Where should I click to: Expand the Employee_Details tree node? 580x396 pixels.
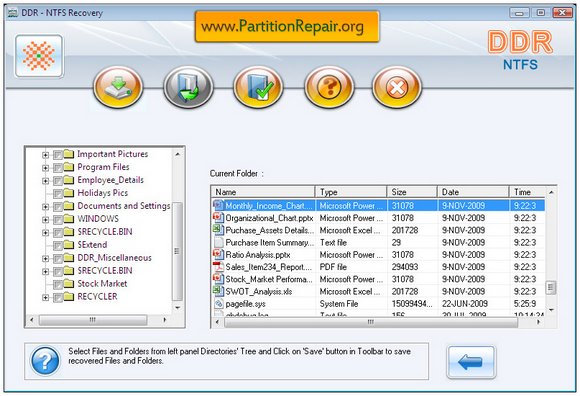click(x=45, y=181)
